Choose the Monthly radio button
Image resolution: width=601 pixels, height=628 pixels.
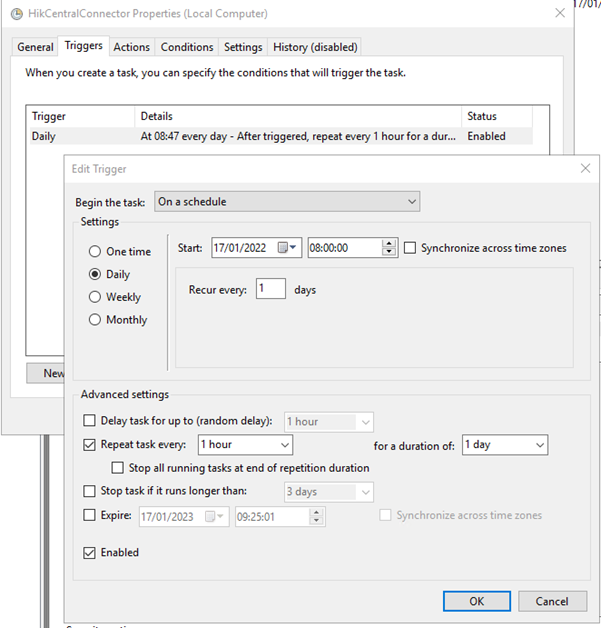[96, 320]
